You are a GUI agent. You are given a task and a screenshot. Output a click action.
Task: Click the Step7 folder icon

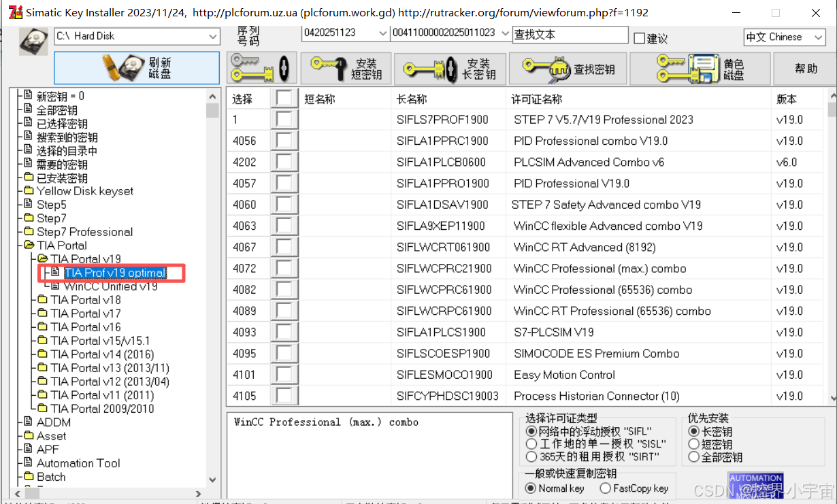click(x=28, y=218)
